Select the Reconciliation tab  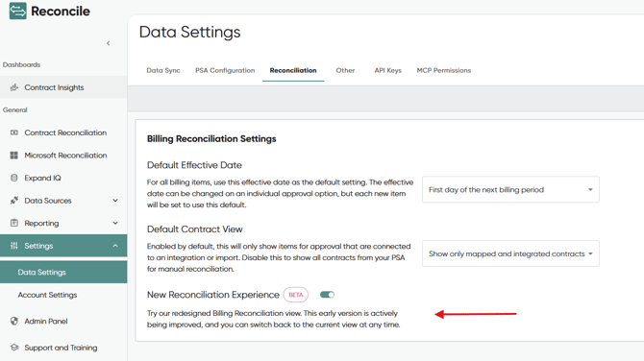point(293,70)
